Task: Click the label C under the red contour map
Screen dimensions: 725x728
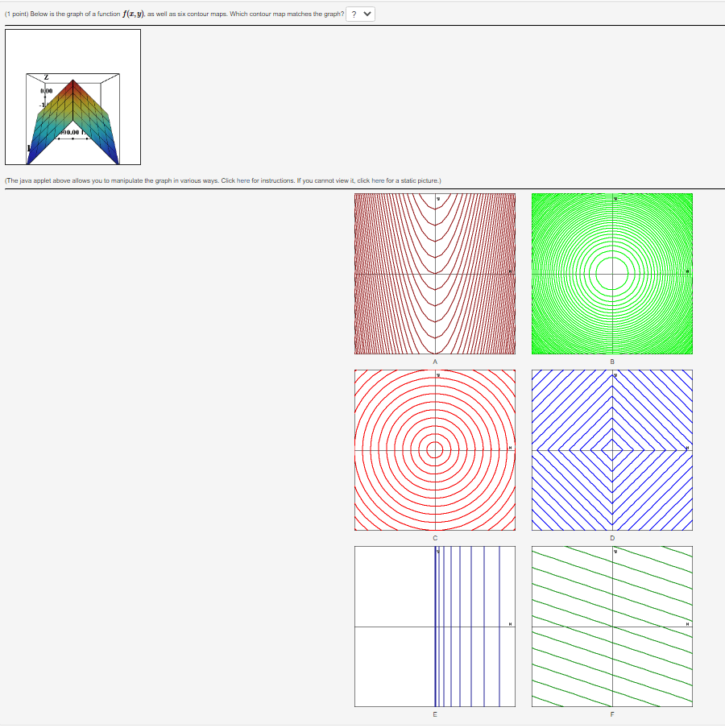Action: (x=435, y=538)
